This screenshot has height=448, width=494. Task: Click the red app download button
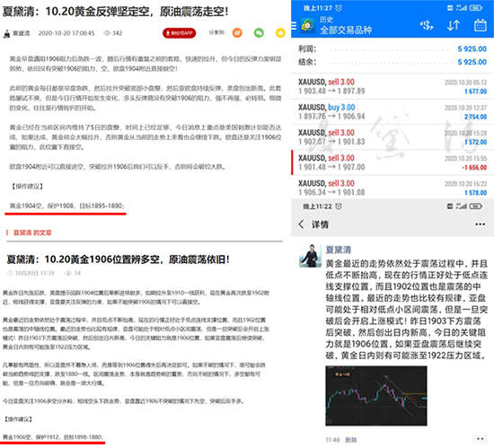click(180, 32)
